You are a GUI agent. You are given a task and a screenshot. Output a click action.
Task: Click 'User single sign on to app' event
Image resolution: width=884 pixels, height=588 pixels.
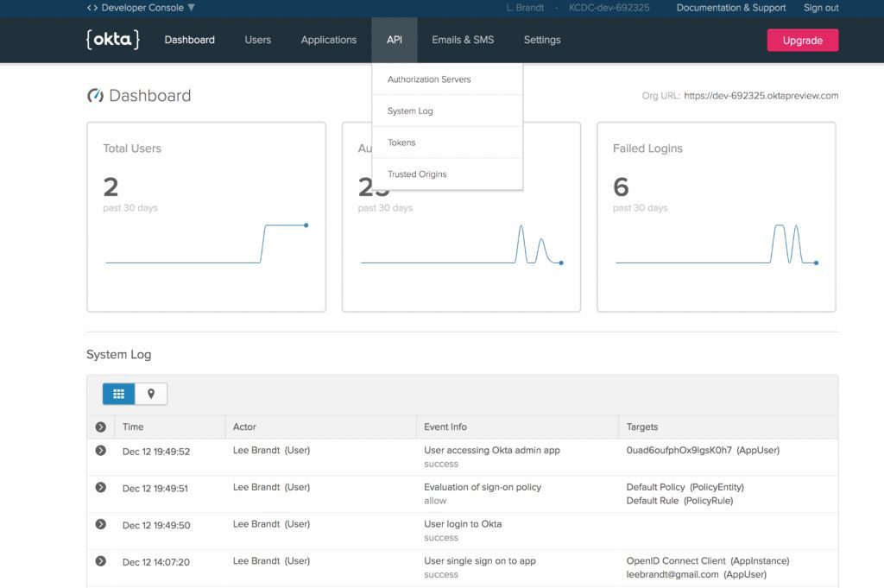(x=480, y=561)
